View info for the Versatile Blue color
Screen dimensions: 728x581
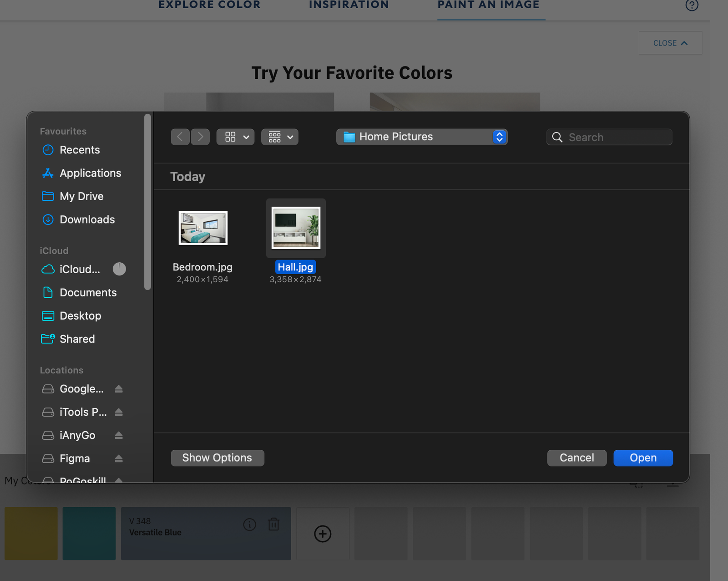point(249,525)
